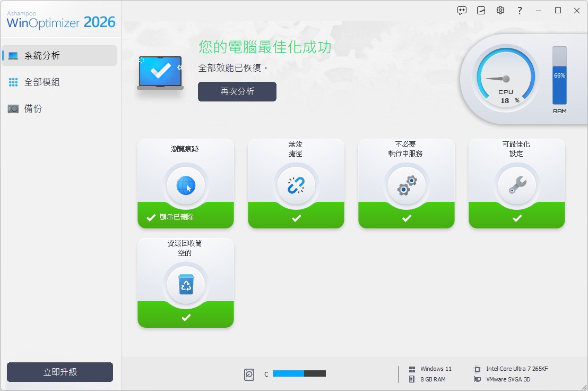Click the window resize grip corner
This screenshot has height=391, width=588.
point(584,387)
